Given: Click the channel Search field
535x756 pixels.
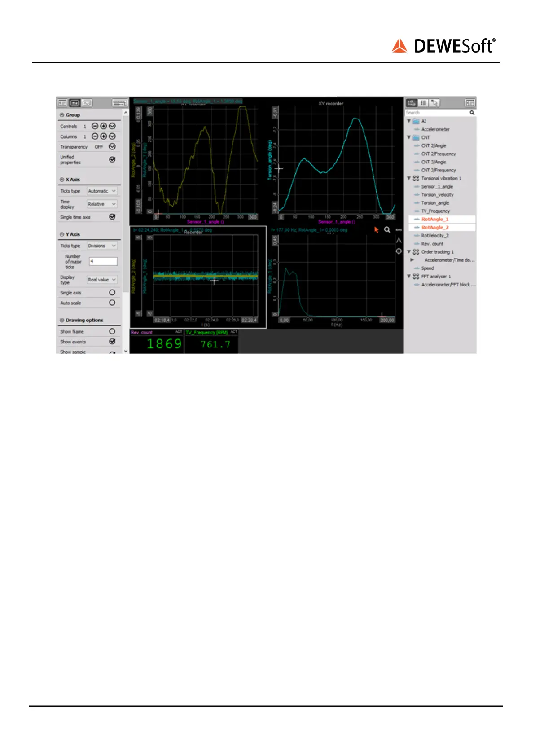Looking at the screenshot, I should 436,113.
